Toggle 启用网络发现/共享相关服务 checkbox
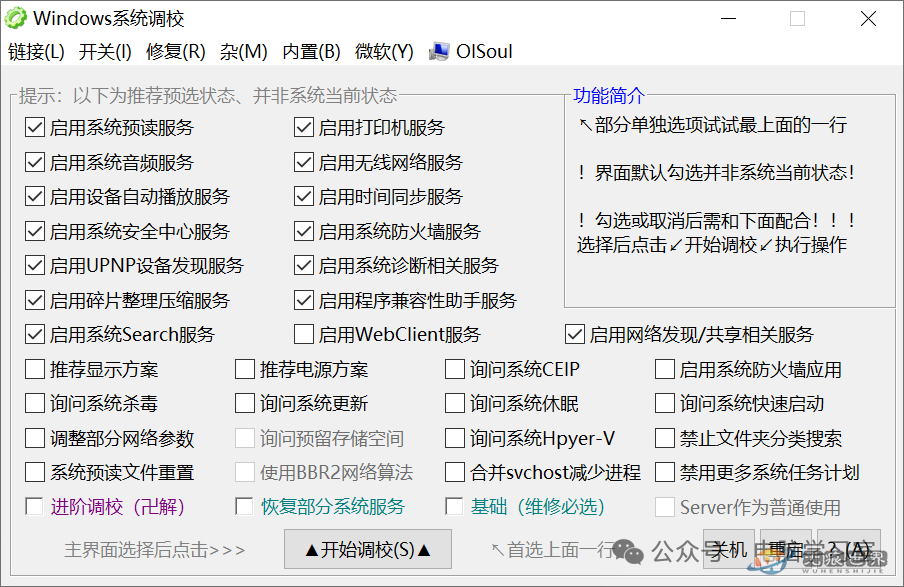The height and width of the screenshot is (587, 904). [575, 335]
